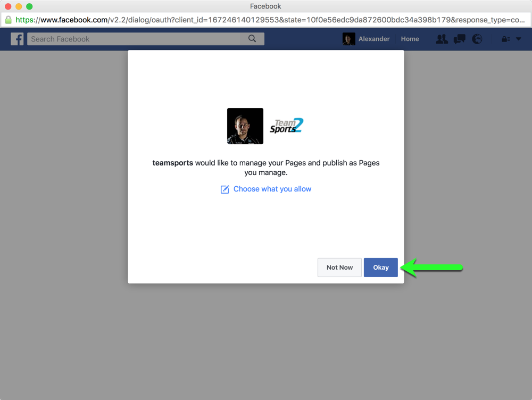The height and width of the screenshot is (400, 532).
Task: Focus the Search Facebook field
Action: [134, 39]
